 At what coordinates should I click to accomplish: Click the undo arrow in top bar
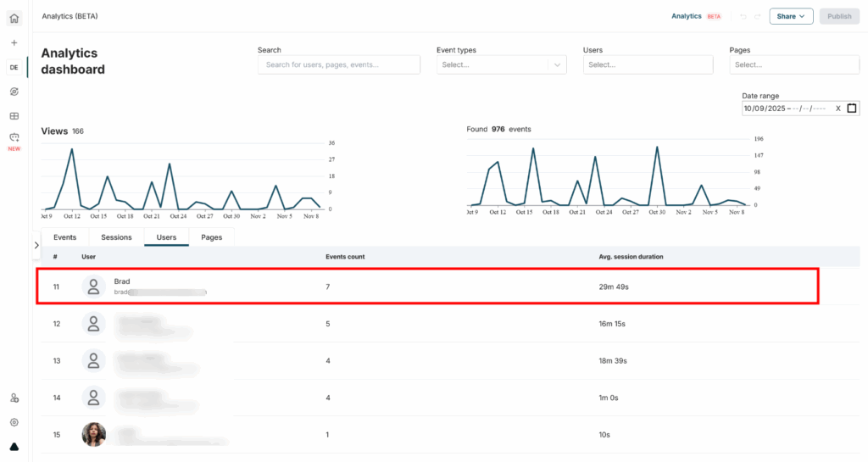tap(743, 16)
